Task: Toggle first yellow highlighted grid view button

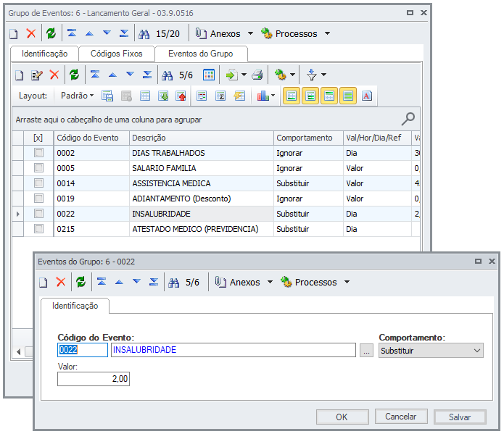Action: pyautogui.click(x=292, y=96)
